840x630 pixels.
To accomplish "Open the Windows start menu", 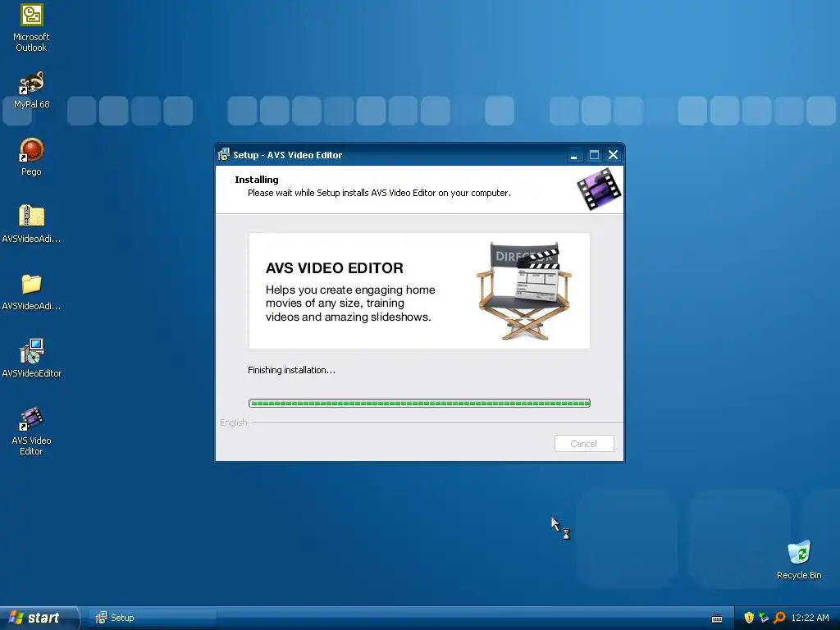I will [x=39, y=618].
